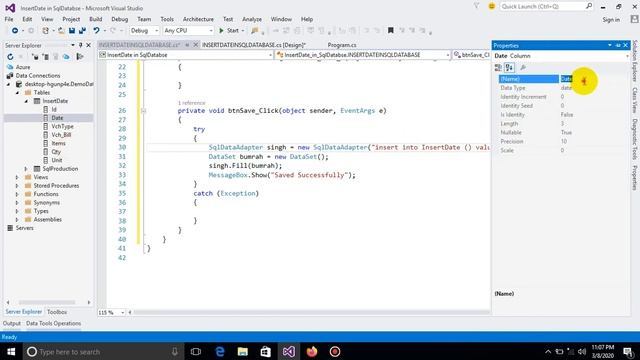Click the Windows Start button
The image size is (640, 360).
click(11, 351)
